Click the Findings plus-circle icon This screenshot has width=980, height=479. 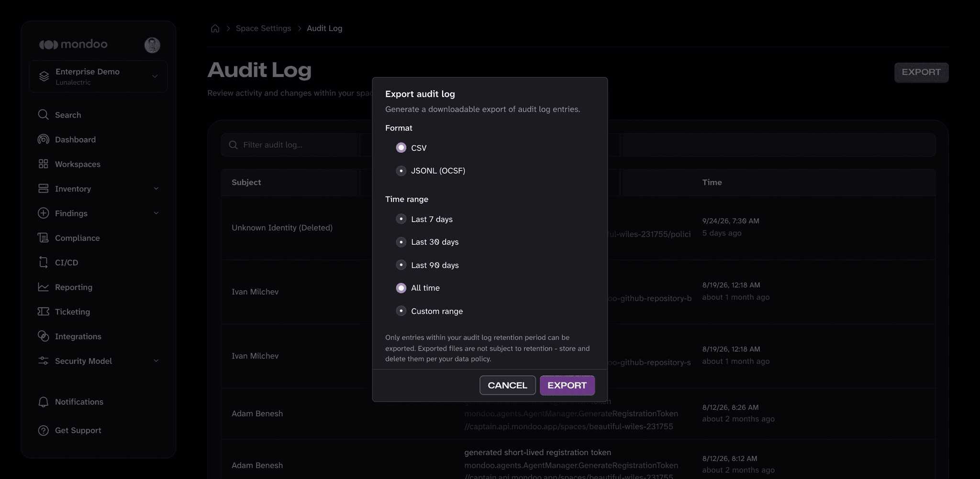click(x=43, y=213)
